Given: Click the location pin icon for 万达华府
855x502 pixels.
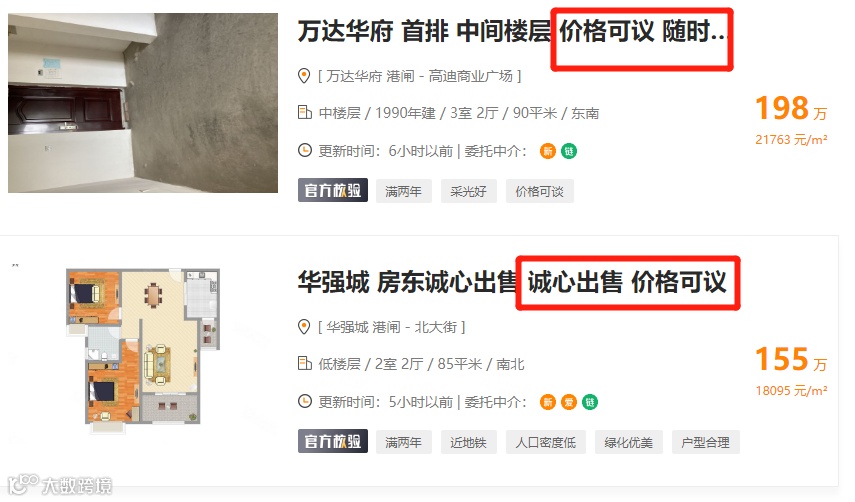Looking at the screenshot, I should click(304, 76).
